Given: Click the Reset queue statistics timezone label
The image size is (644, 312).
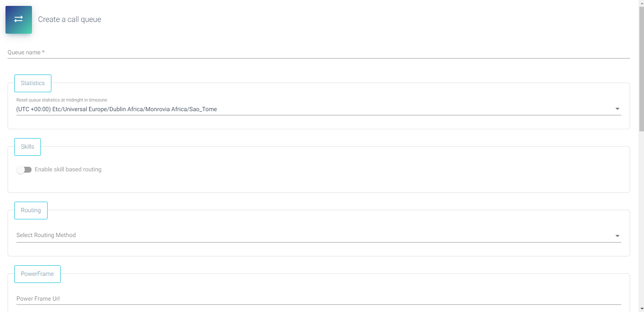Looking at the screenshot, I should (x=62, y=100).
